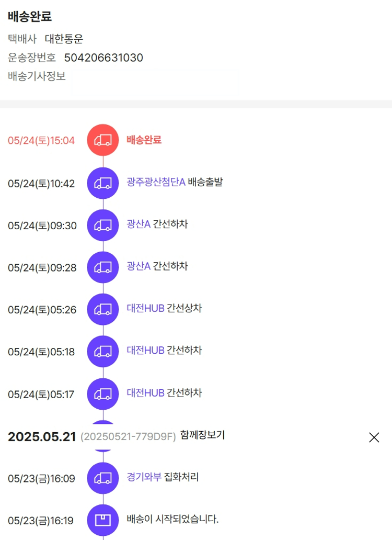Click the red delivery-complete truck icon
Viewport: 392px width, 540px height.
tap(103, 140)
